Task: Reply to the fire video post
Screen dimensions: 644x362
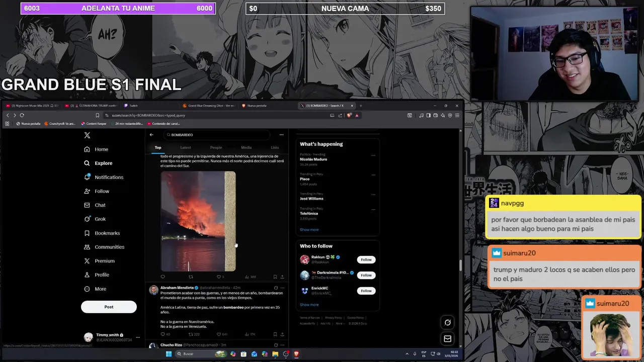Action: 163,277
